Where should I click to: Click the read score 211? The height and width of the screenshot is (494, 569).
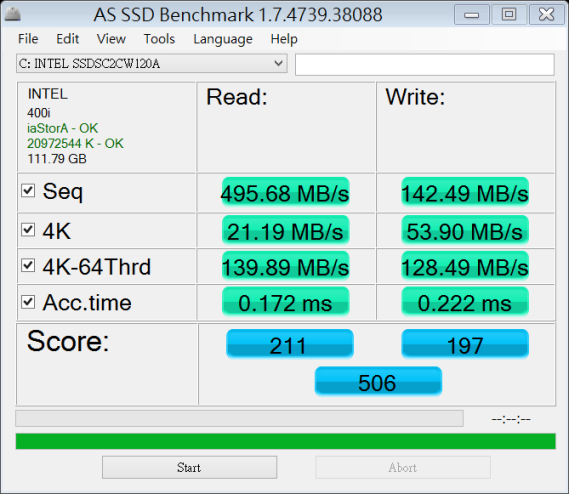tap(290, 344)
